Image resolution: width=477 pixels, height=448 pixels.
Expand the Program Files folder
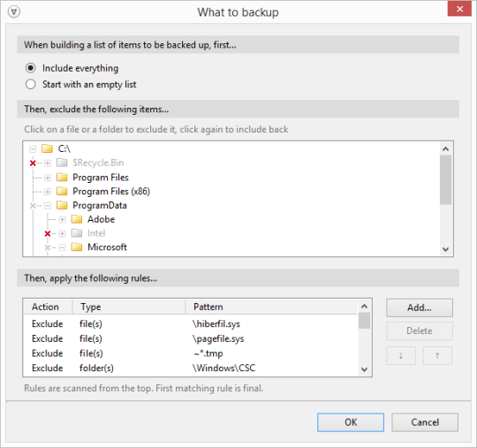[48, 177]
